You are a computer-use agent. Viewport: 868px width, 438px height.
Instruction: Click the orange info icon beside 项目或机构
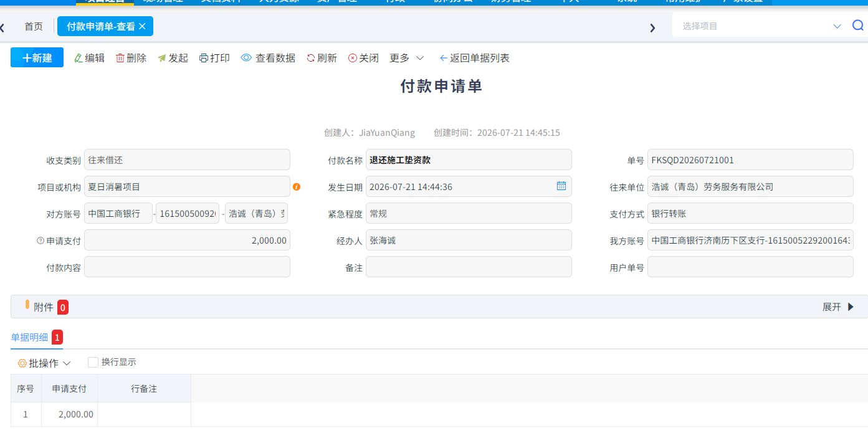tap(297, 186)
